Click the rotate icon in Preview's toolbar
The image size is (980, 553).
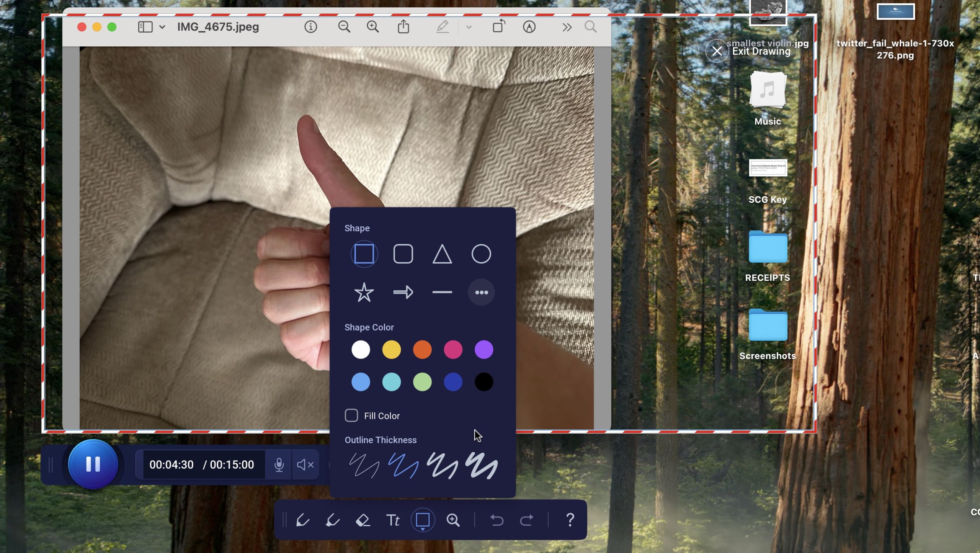498,27
